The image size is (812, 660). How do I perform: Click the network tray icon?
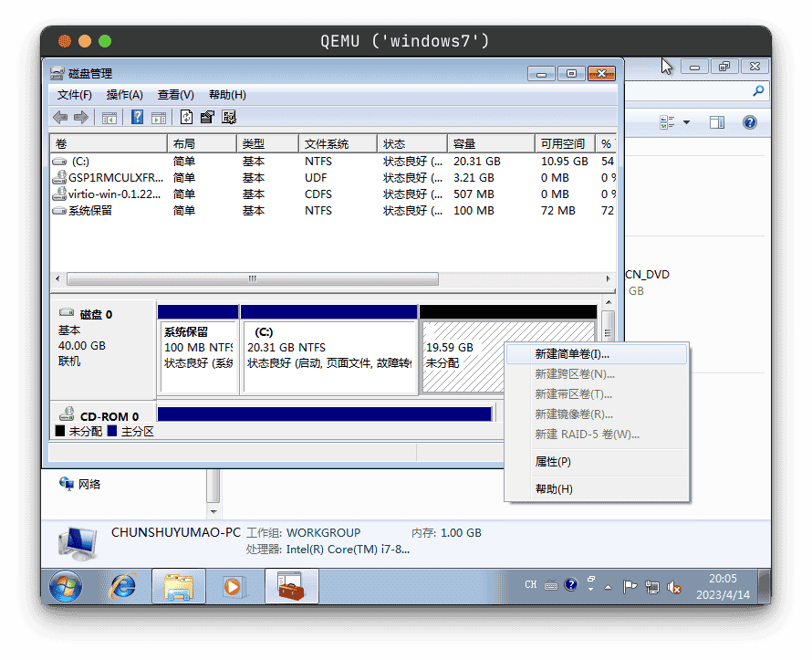click(x=652, y=586)
